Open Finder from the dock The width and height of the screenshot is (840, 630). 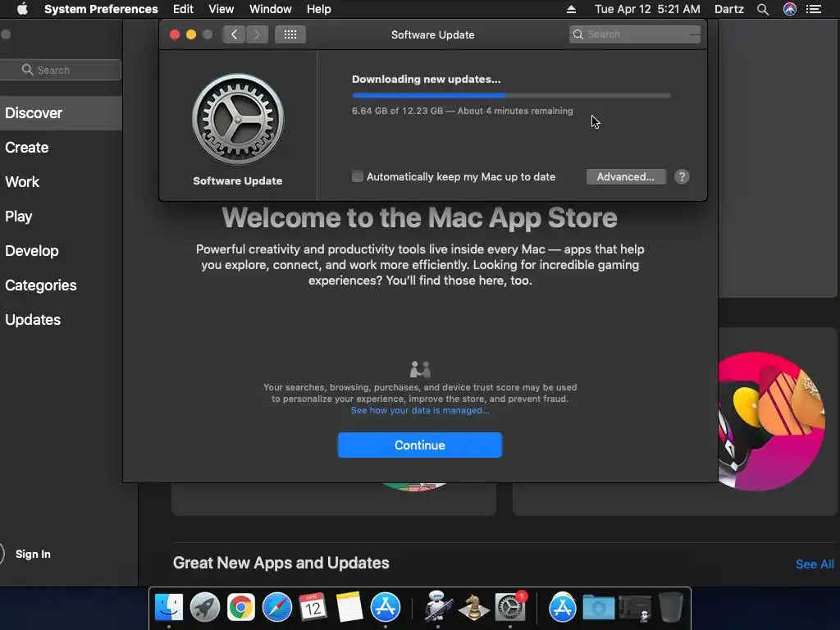169,607
